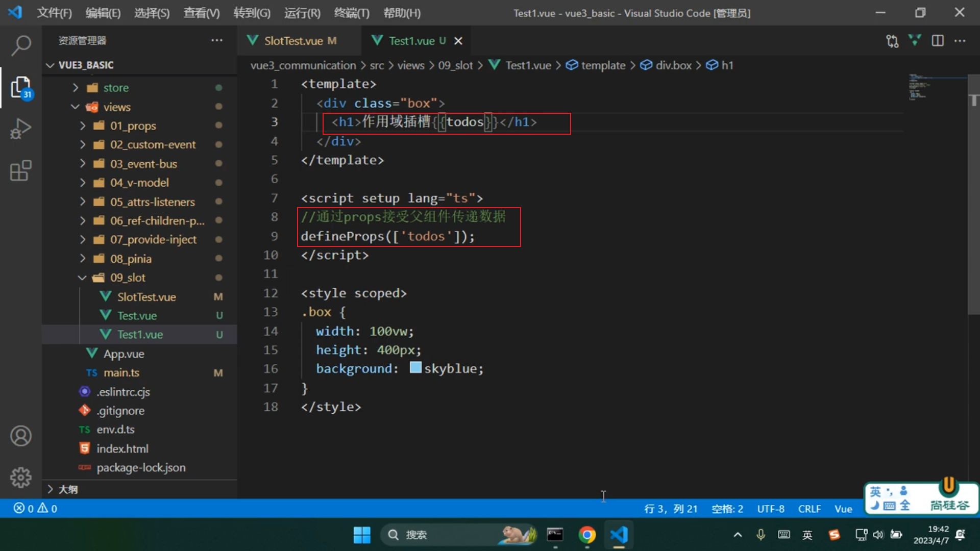Expand the 02_custom-event folder
The image size is (980, 551).
pyautogui.click(x=139, y=144)
